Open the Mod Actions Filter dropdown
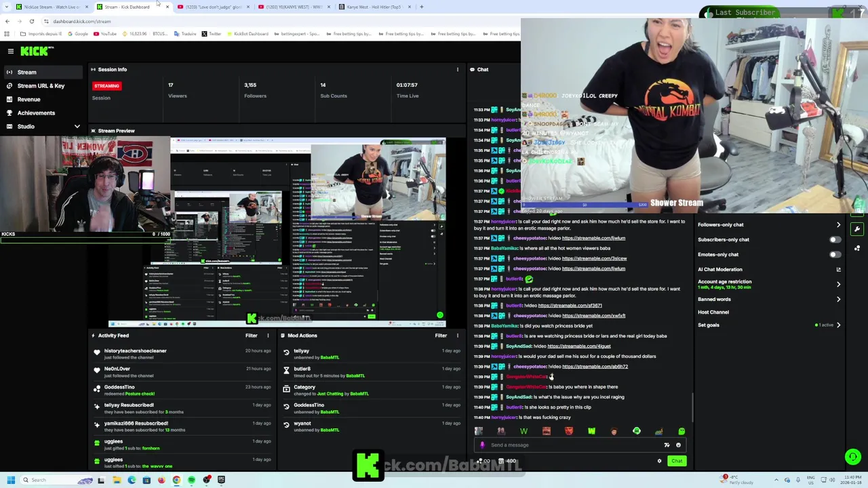Screen dimensions: 868x488 pos(441,335)
